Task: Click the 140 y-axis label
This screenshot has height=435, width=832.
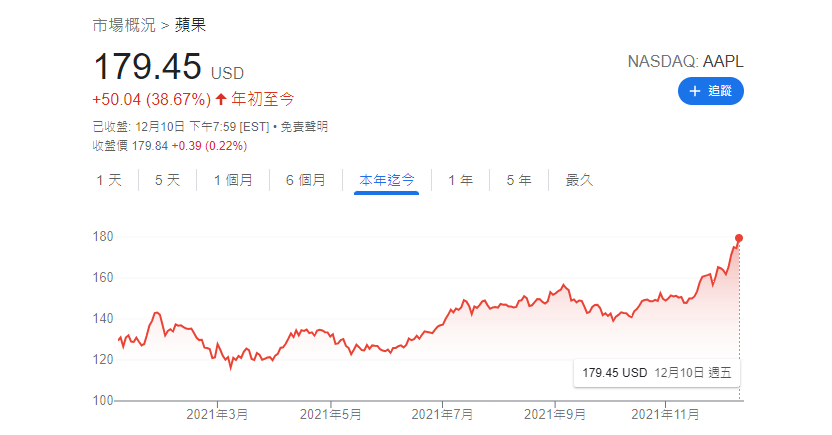Action: click(x=103, y=319)
